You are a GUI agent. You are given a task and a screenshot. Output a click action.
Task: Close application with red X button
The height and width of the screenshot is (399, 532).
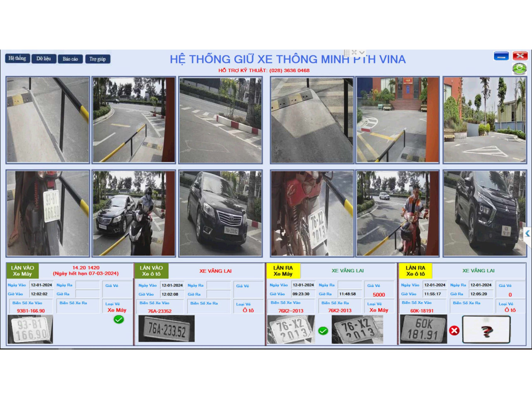[520, 56]
